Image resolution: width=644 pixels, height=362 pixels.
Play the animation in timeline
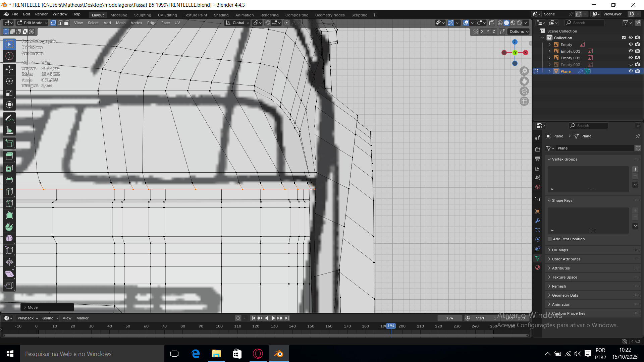point(273,318)
